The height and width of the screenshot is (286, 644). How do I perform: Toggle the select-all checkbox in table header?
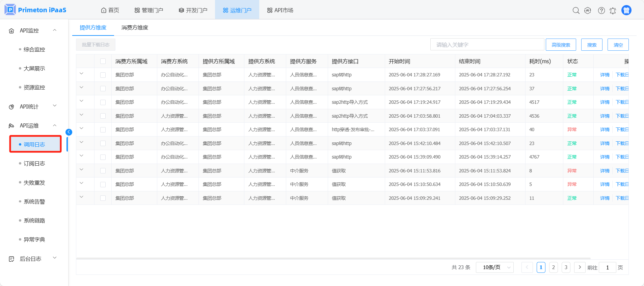click(103, 61)
